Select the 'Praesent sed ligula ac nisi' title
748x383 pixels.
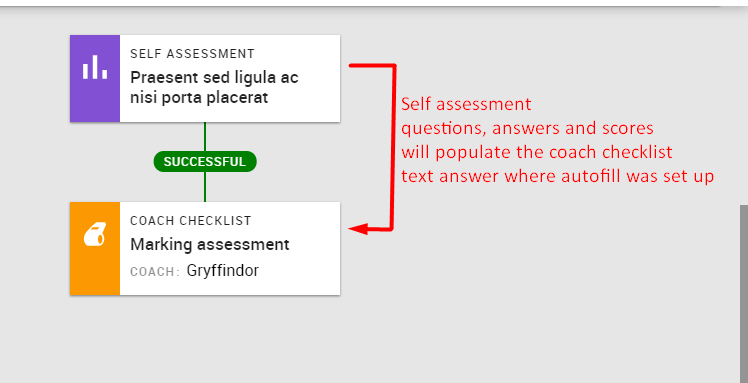point(214,87)
